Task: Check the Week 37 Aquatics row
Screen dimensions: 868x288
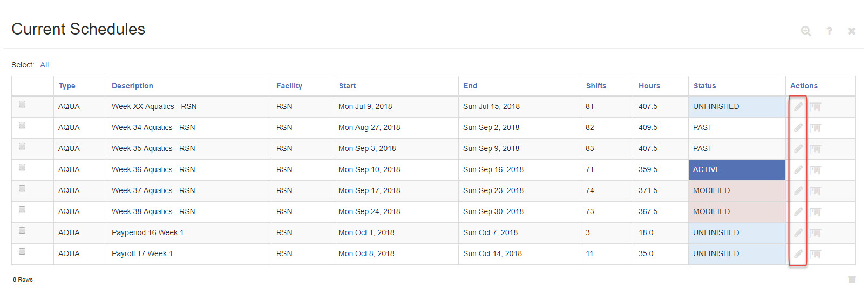Action: point(22,188)
